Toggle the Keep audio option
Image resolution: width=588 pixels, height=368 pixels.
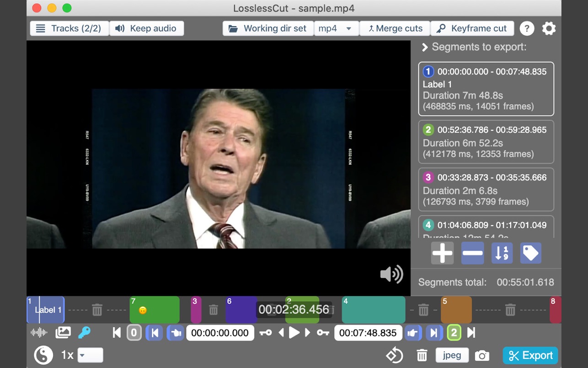coord(146,28)
